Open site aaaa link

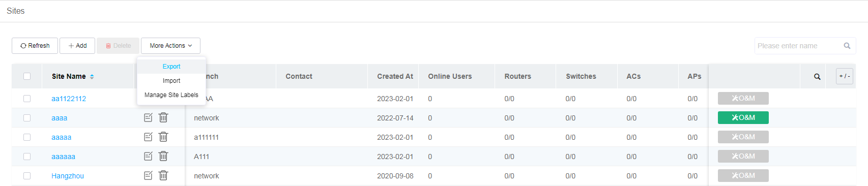59,118
